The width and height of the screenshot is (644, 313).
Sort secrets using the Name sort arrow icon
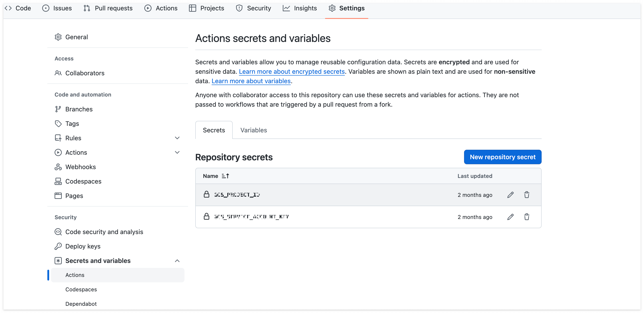click(x=225, y=176)
